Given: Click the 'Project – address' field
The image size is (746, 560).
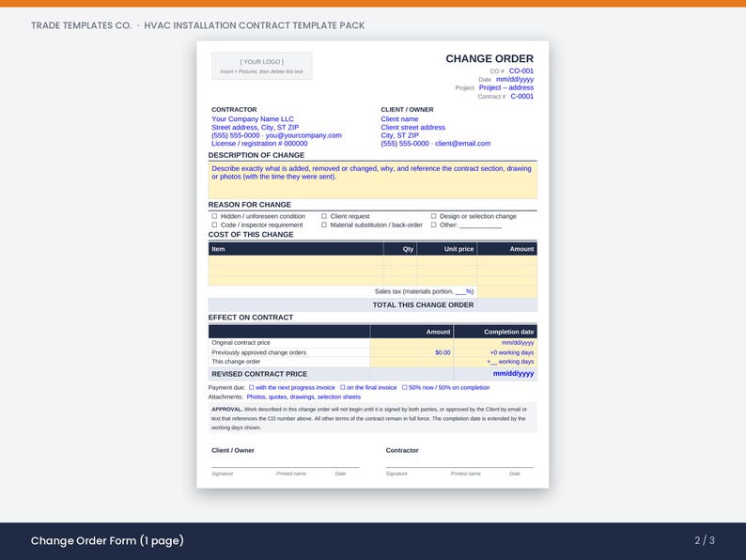Looking at the screenshot, I should [x=506, y=87].
